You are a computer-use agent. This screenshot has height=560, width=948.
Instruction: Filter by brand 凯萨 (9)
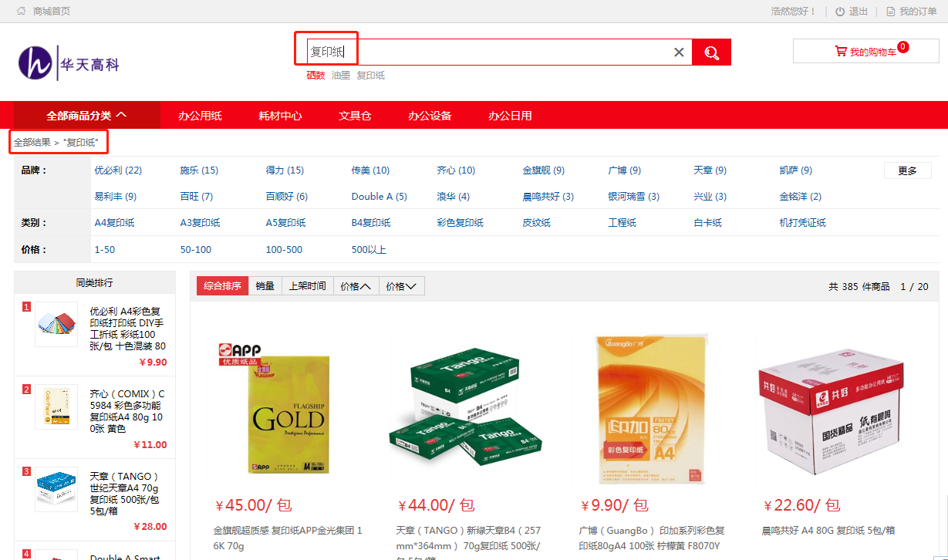coord(796,170)
